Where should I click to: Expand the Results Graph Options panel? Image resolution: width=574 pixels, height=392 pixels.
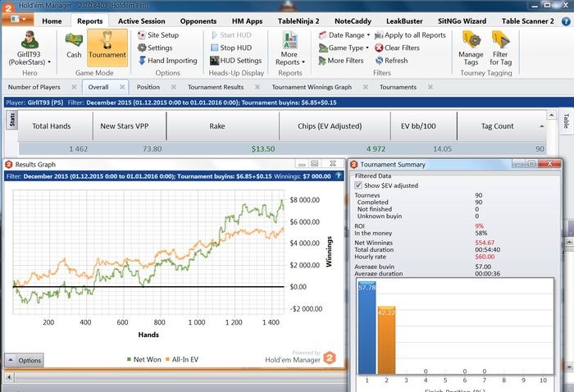tap(24, 360)
